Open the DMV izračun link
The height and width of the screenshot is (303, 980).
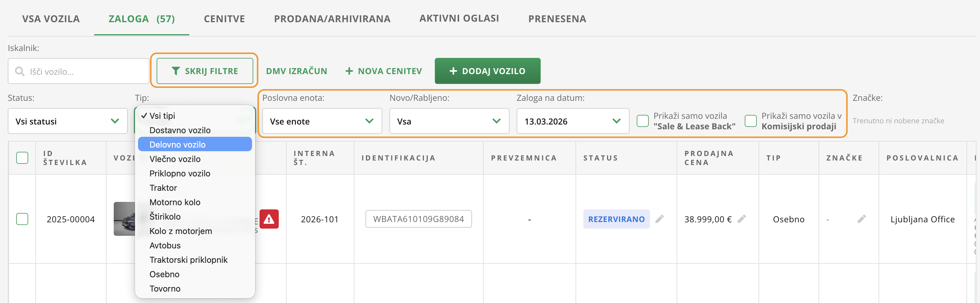(x=296, y=71)
